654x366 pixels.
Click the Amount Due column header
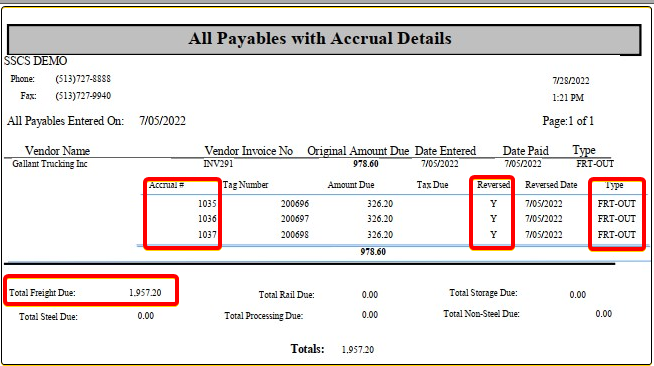click(351, 185)
